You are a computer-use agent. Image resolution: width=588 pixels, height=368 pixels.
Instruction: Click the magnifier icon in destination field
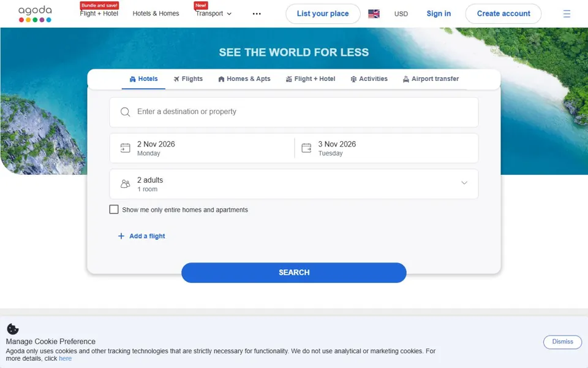click(x=125, y=112)
